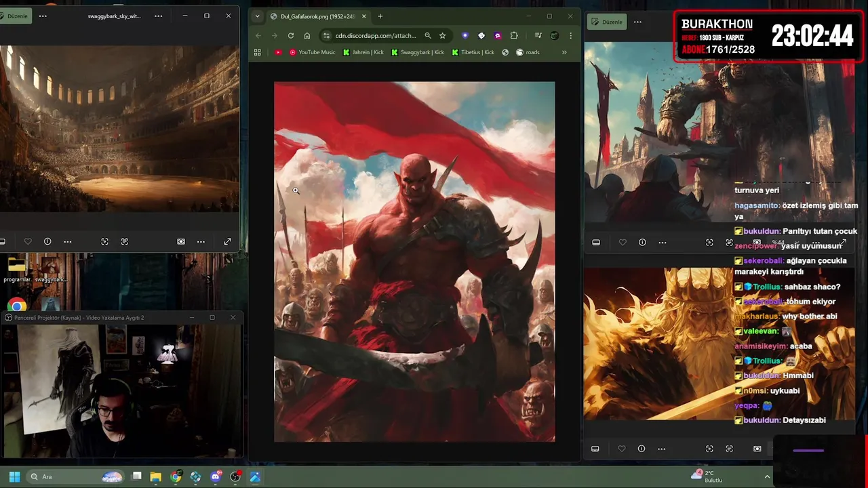Open the Chrome home page button
The image size is (868, 488).
pos(307,35)
